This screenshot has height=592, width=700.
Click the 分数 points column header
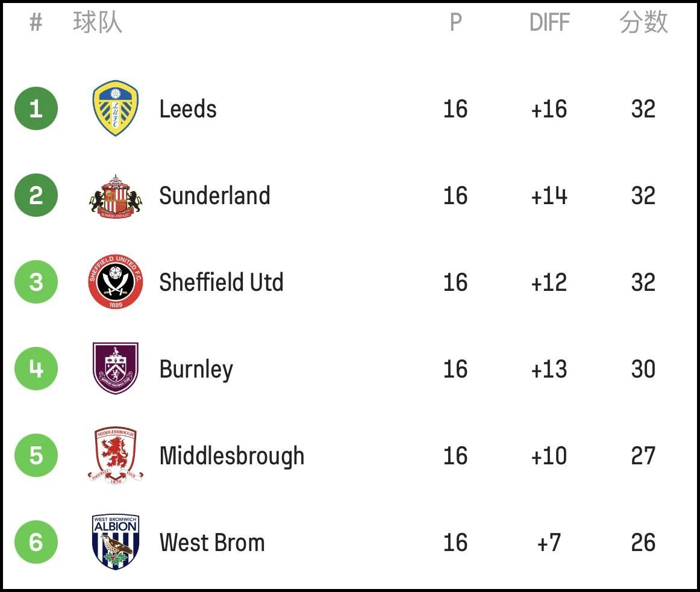(x=643, y=22)
